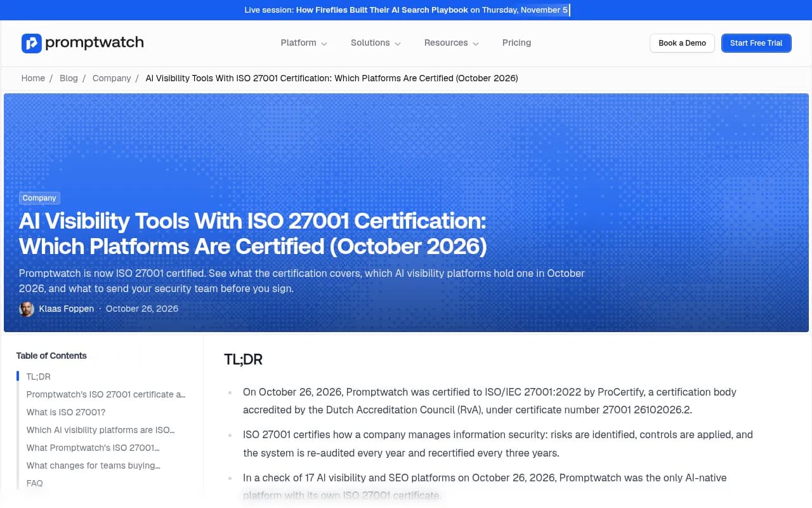This screenshot has height=508, width=812.
Task: Open Klaas Foppen's author avatar
Action: tap(27, 309)
